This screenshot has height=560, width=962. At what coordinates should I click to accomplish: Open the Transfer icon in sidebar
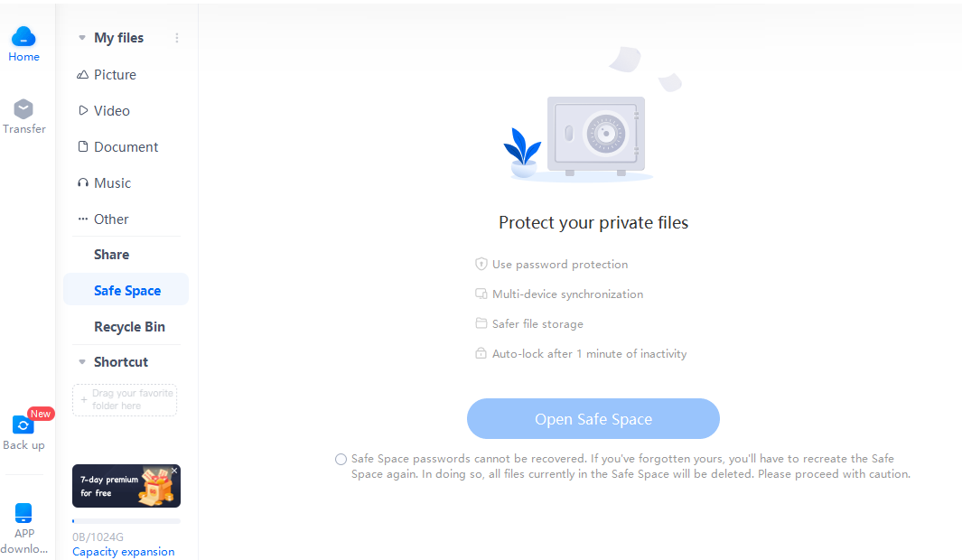(23, 109)
